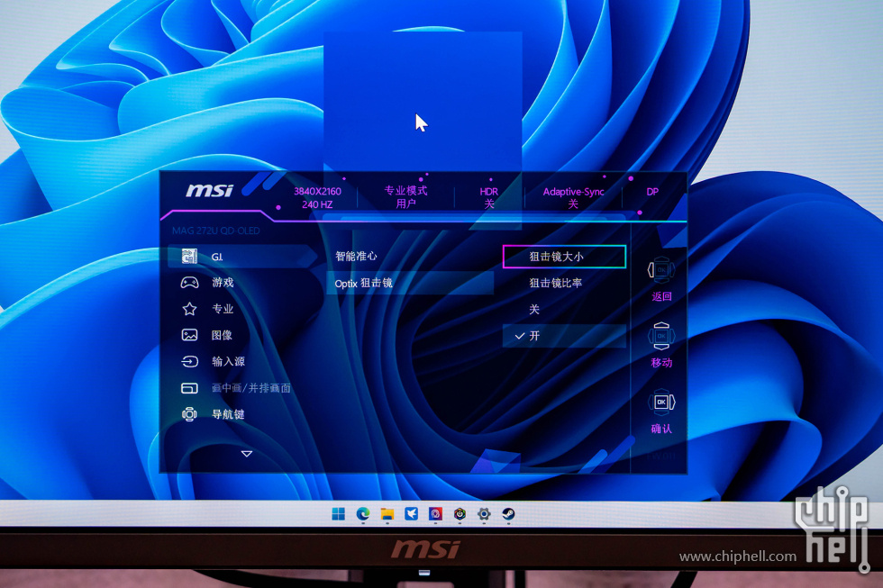Viewport: 883px width, 588px height.
Task: Click the 移动 move joystick icon
Action: (661, 336)
